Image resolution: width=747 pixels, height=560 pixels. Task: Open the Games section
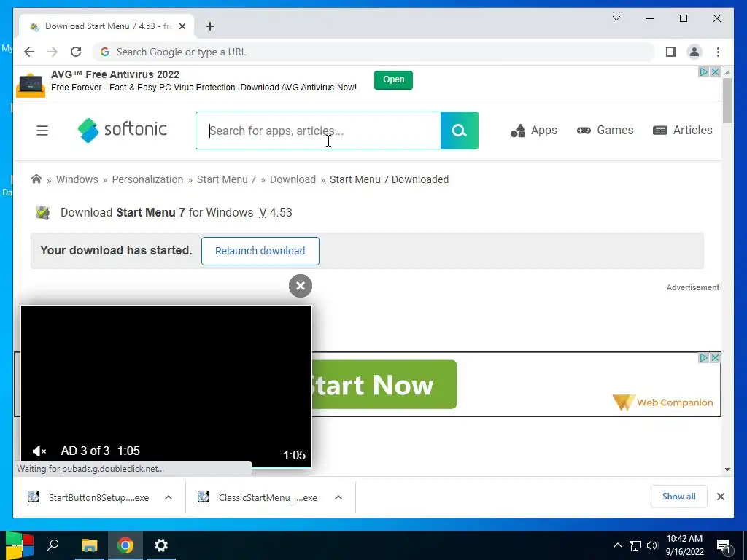[605, 131]
